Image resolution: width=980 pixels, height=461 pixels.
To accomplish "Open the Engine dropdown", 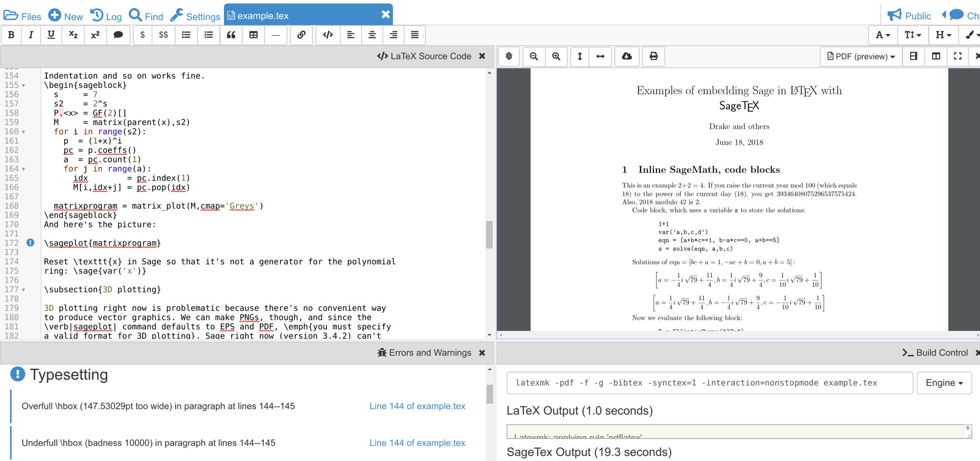I will point(944,383).
